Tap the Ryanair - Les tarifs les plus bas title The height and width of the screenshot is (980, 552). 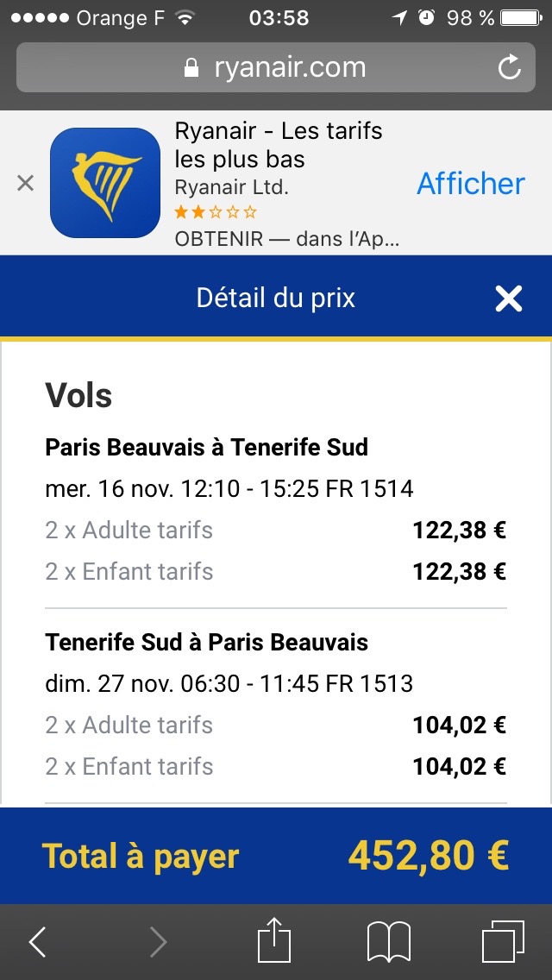(x=278, y=145)
